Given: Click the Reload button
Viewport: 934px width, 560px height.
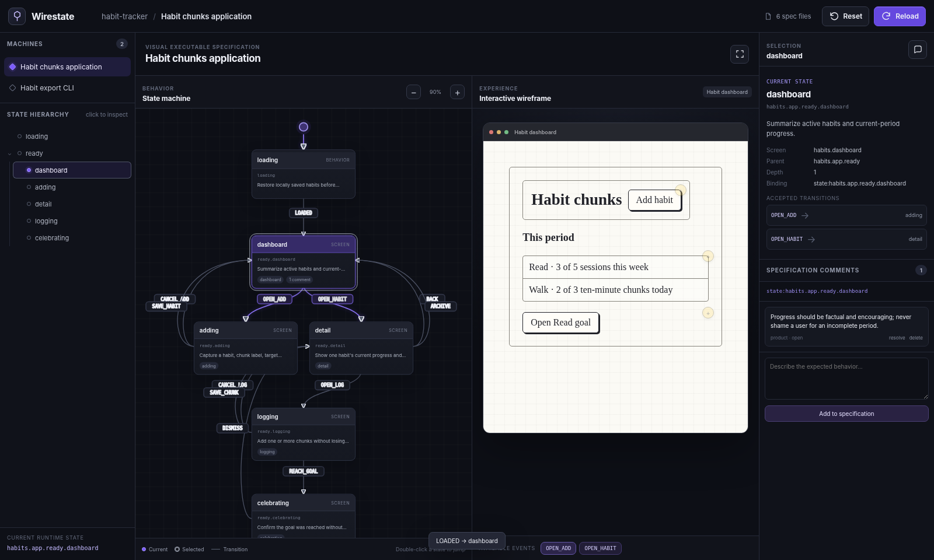Looking at the screenshot, I should pyautogui.click(x=900, y=16).
